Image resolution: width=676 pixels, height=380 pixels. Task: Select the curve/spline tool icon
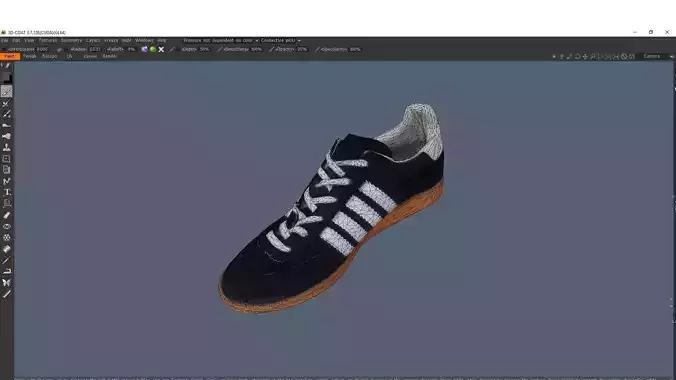coord(6,181)
